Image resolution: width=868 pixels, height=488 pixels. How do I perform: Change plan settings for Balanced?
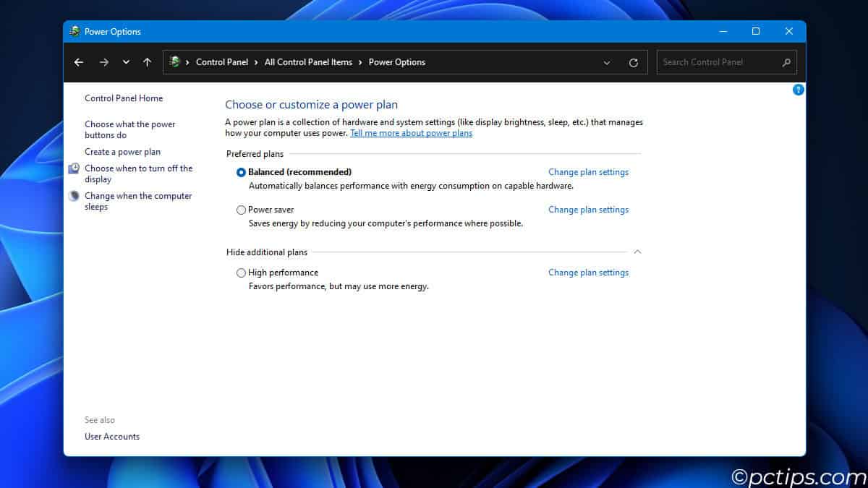pos(588,172)
